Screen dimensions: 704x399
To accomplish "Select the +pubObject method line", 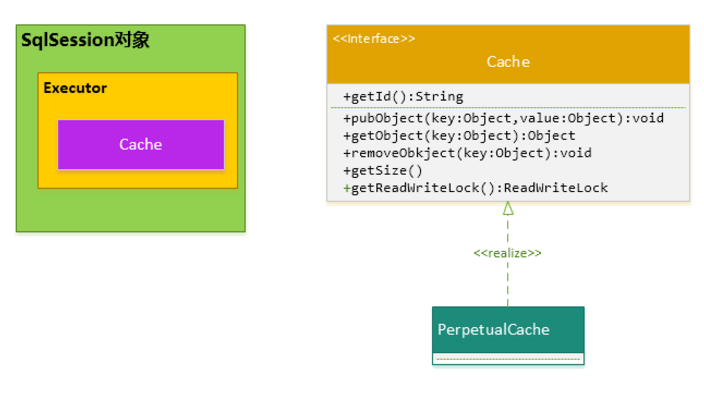I will click(503, 118).
